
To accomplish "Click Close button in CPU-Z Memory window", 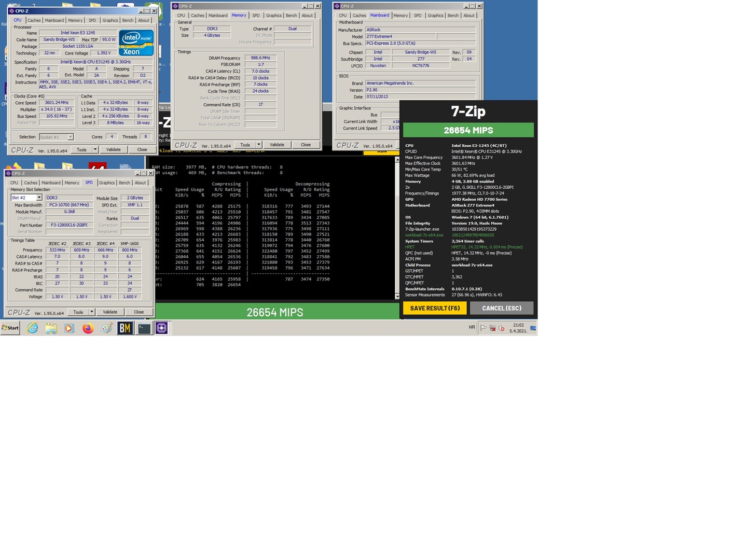I will click(306, 145).
